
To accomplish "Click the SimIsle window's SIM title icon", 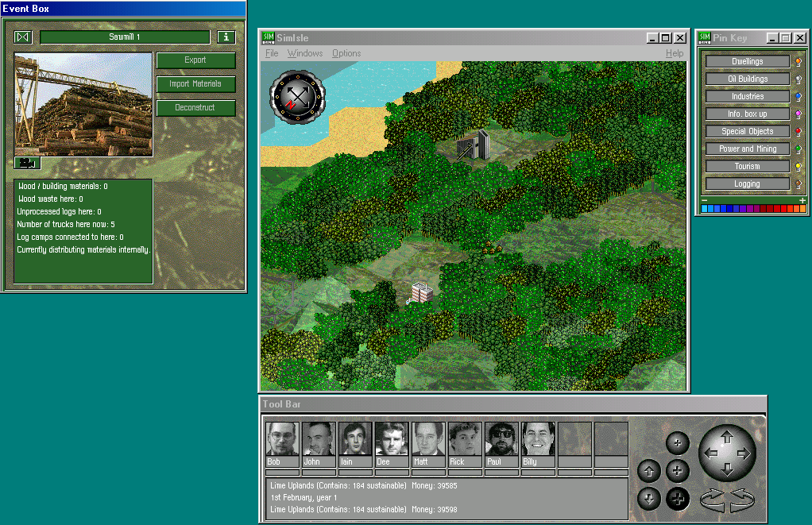I will pos(269,37).
